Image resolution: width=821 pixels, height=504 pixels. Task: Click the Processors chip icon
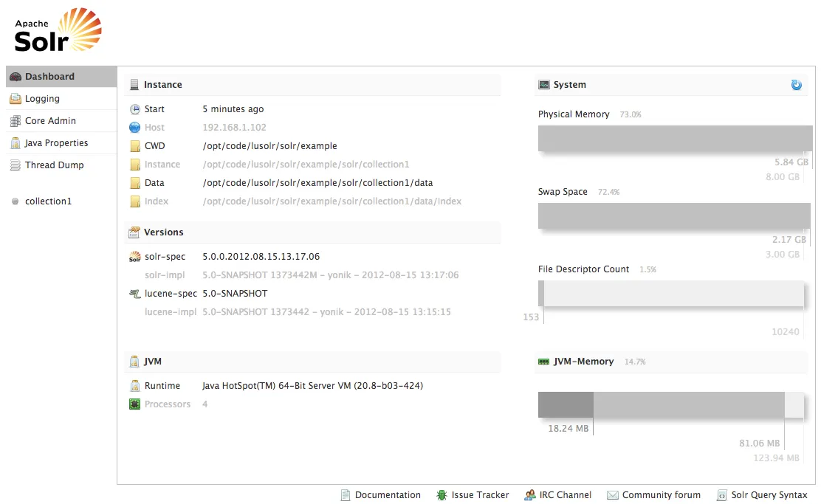(134, 404)
